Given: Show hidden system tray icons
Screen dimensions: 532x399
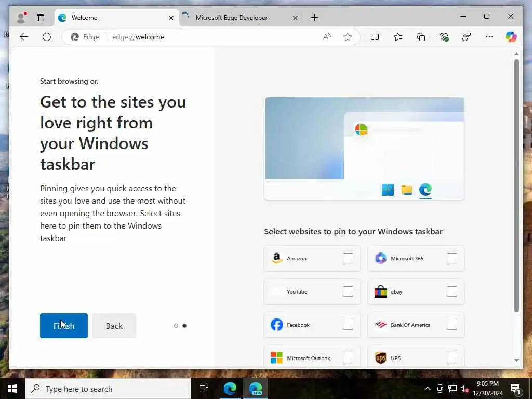Looking at the screenshot, I should click(x=428, y=389).
